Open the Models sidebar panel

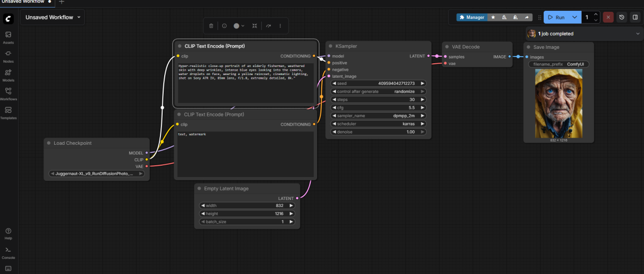coord(8,75)
